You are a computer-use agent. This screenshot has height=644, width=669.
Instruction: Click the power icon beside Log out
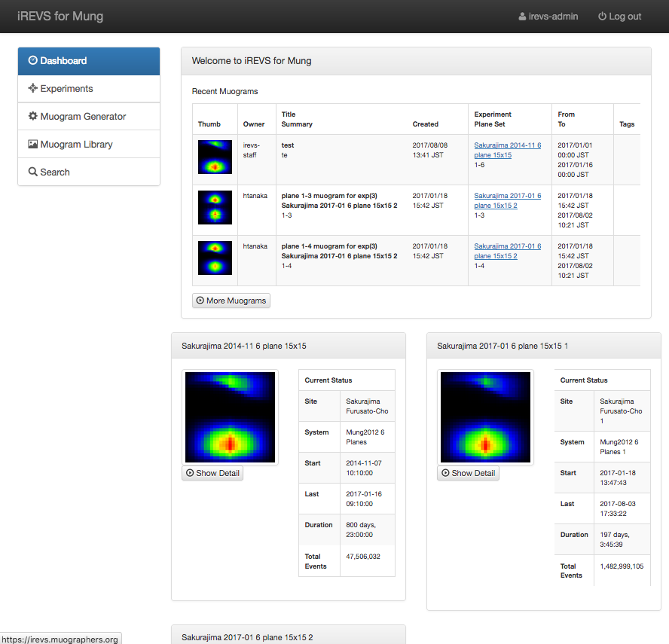[602, 17]
